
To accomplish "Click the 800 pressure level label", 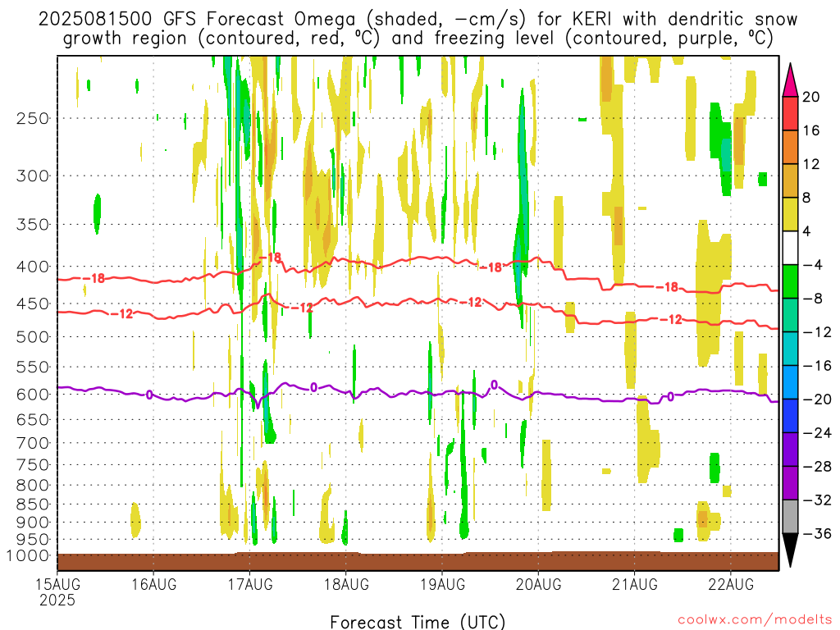I will (33, 486).
